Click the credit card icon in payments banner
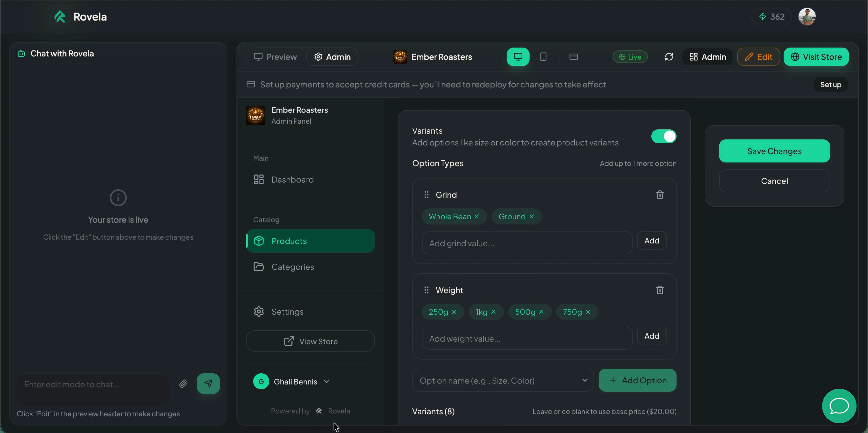Viewport: 868px width, 433px height. tap(251, 84)
